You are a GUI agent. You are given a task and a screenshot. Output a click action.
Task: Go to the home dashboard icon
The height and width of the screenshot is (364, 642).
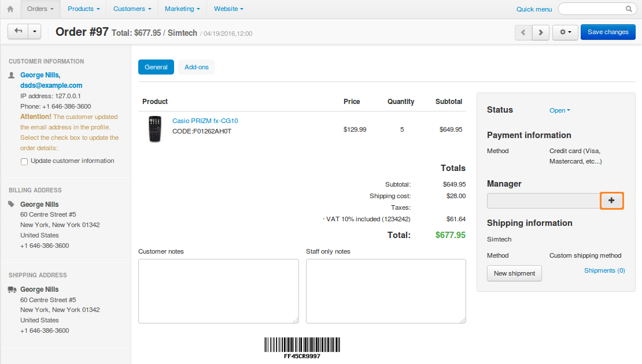click(10, 9)
